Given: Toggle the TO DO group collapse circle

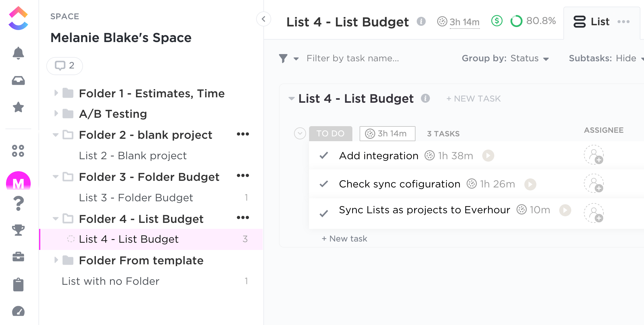Looking at the screenshot, I should click(300, 133).
